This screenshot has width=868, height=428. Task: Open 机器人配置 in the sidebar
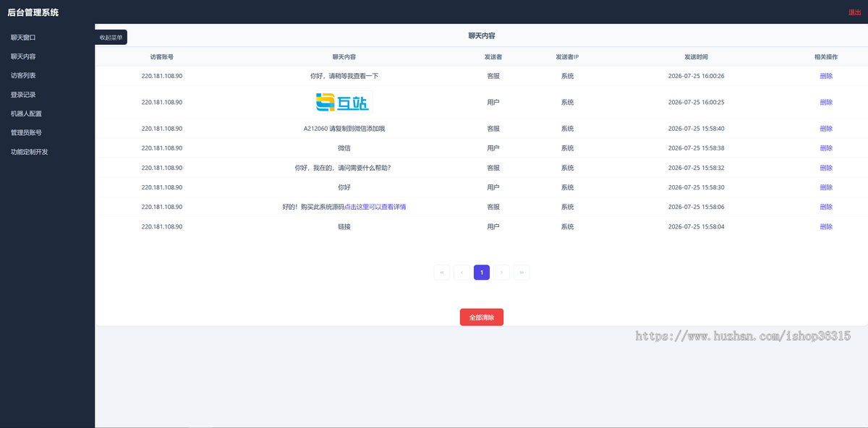(x=26, y=114)
